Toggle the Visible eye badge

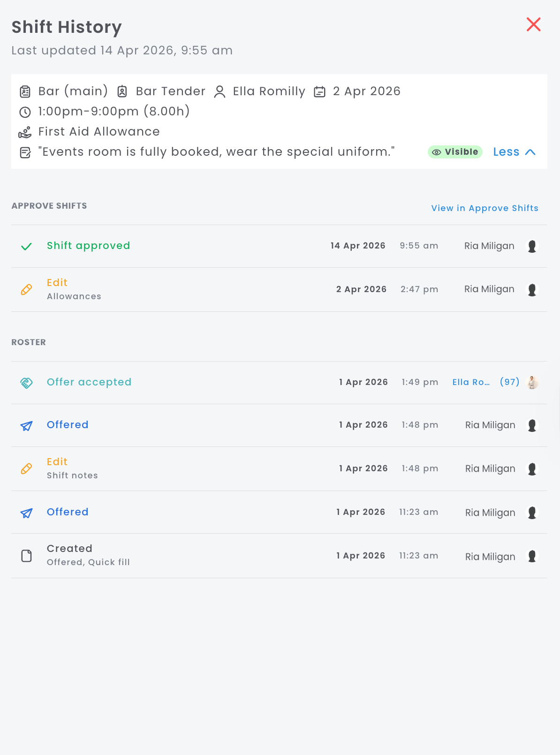pyautogui.click(x=455, y=152)
